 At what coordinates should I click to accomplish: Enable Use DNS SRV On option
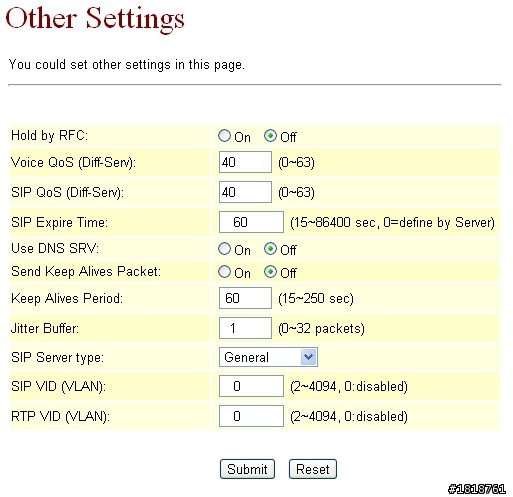click(x=224, y=249)
